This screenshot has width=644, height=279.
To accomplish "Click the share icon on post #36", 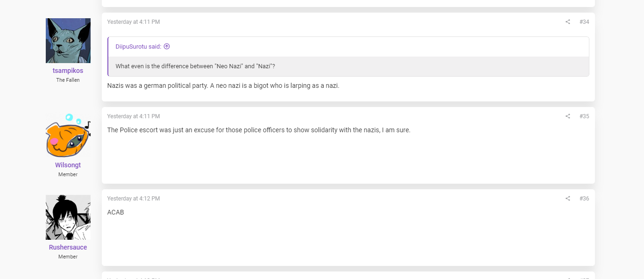I will click(x=568, y=199).
